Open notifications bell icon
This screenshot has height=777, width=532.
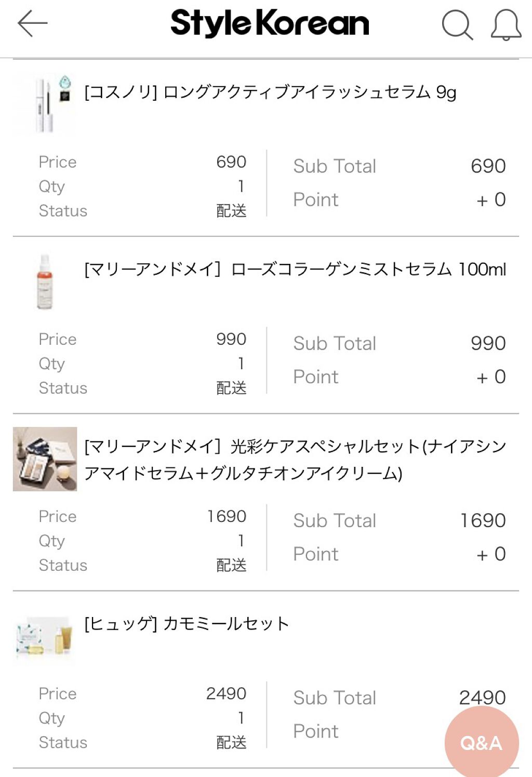(506, 25)
